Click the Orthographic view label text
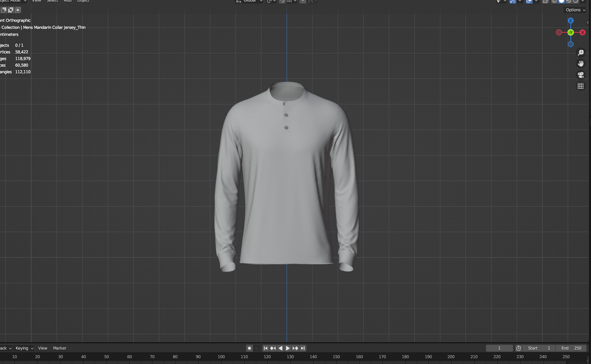The width and height of the screenshot is (591, 364). point(18,21)
